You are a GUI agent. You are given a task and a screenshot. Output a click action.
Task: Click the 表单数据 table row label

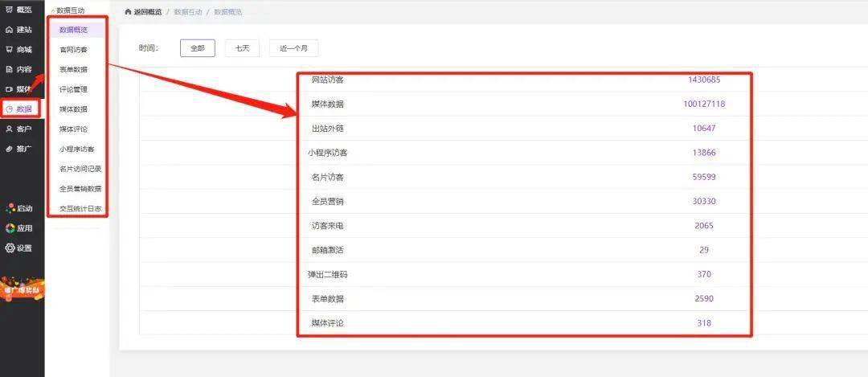pos(328,299)
